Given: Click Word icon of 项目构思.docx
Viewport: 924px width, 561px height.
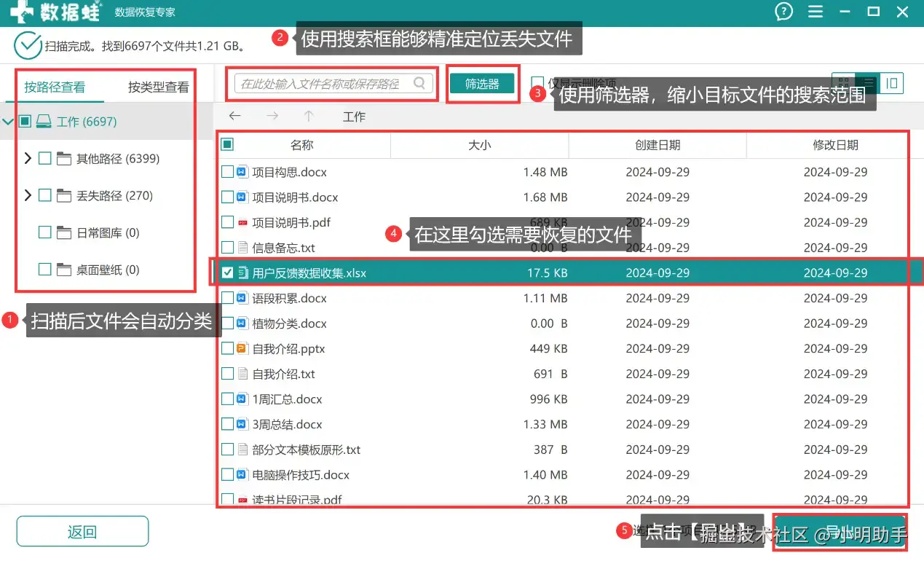Looking at the screenshot, I should (x=243, y=173).
